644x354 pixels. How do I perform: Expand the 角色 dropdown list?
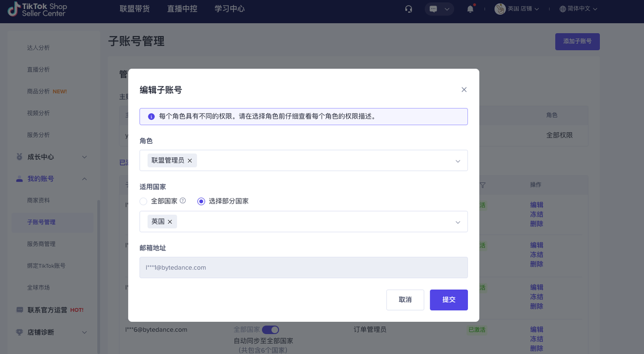(x=457, y=161)
